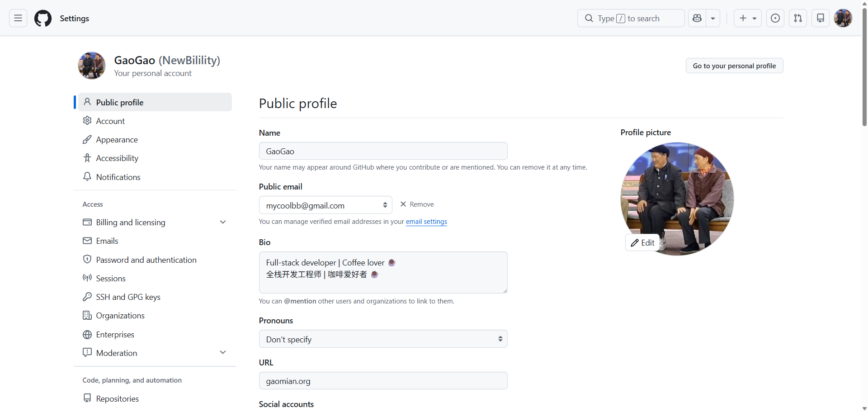Image resolution: width=868 pixels, height=412 pixels.
Task: Click into URL field with gaomian.org
Action: (383, 381)
